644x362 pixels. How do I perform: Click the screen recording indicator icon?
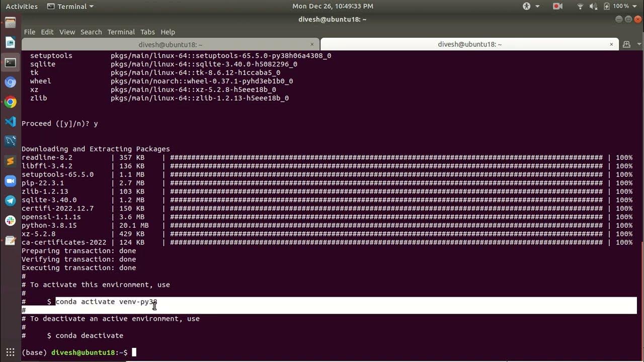pos(557,6)
